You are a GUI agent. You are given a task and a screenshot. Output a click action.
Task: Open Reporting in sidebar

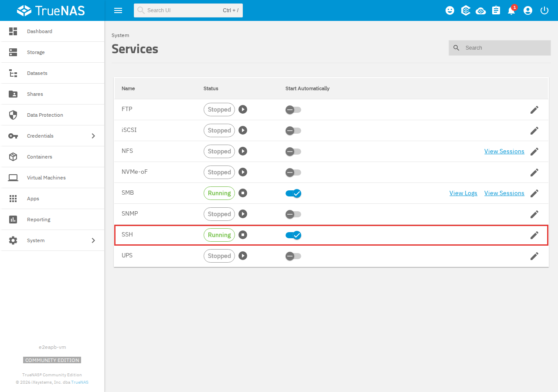[x=52, y=220]
